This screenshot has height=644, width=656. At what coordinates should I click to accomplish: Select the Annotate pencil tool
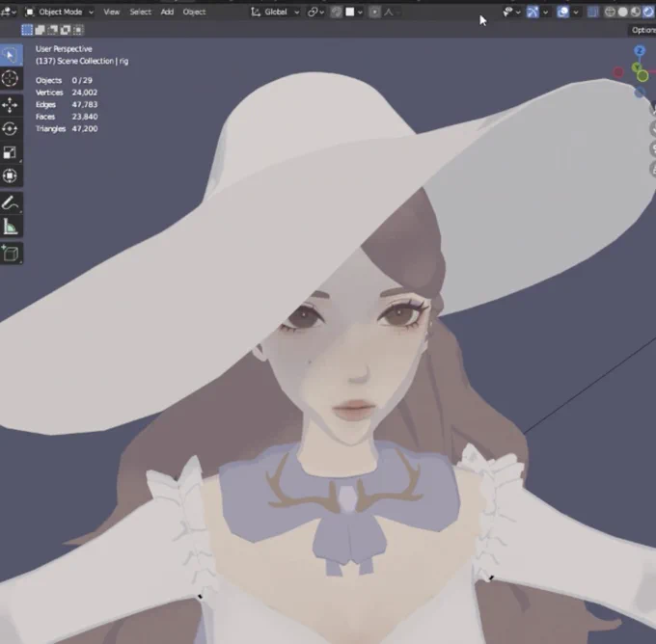(10, 202)
